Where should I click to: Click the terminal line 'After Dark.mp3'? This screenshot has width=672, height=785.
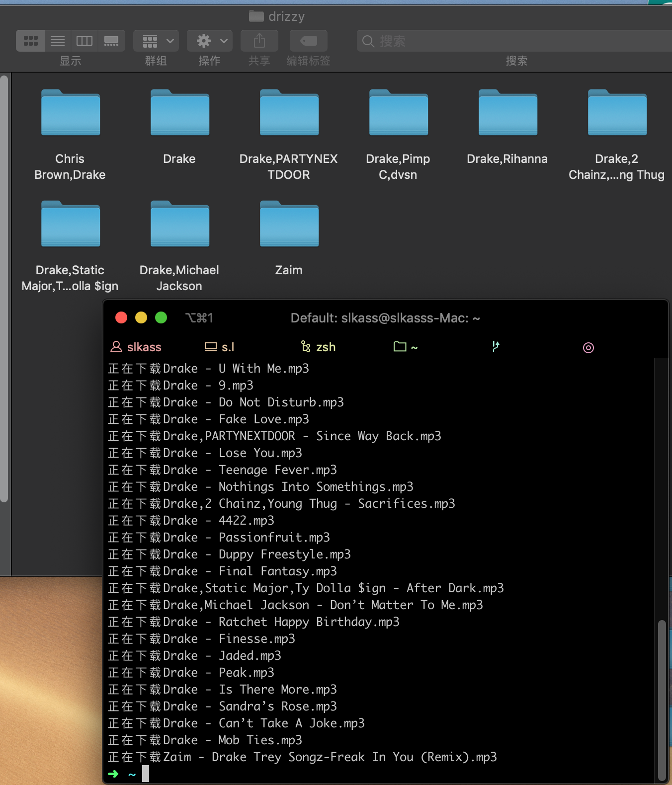tap(306, 588)
